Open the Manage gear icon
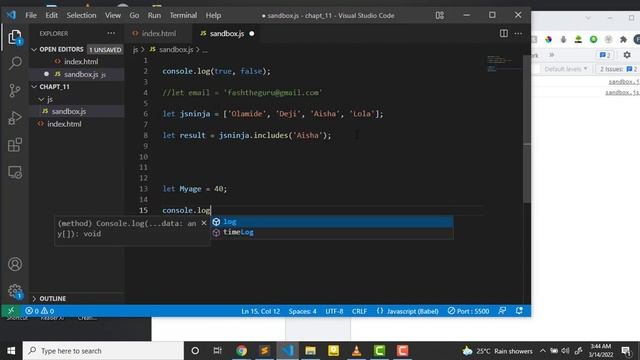Viewport: 640px width, 360px height. click(x=15, y=291)
